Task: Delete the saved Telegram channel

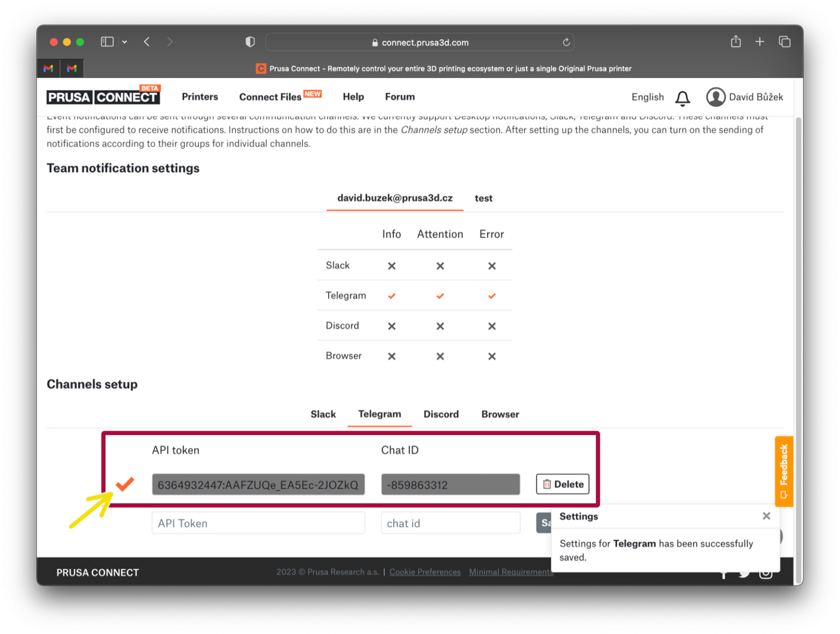Action: pyautogui.click(x=562, y=484)
